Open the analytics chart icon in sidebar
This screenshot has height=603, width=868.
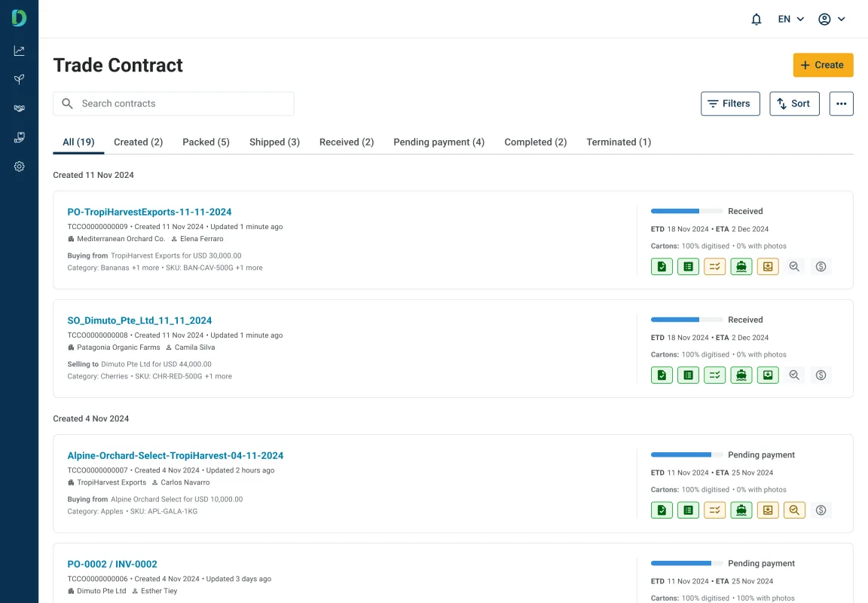click(x=19, y=51)
